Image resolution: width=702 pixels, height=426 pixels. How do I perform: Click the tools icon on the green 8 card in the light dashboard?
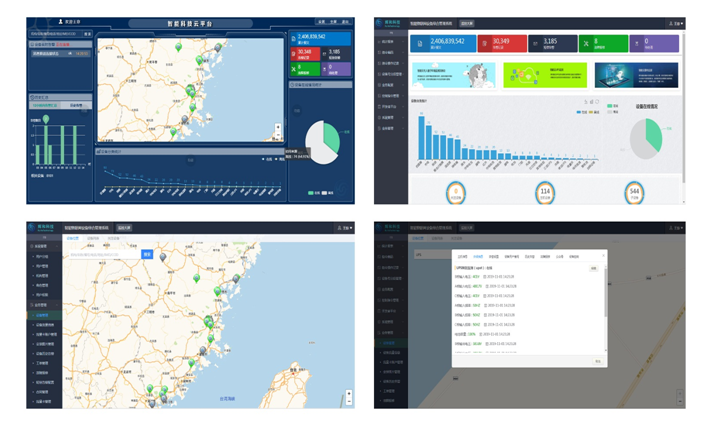585,44
